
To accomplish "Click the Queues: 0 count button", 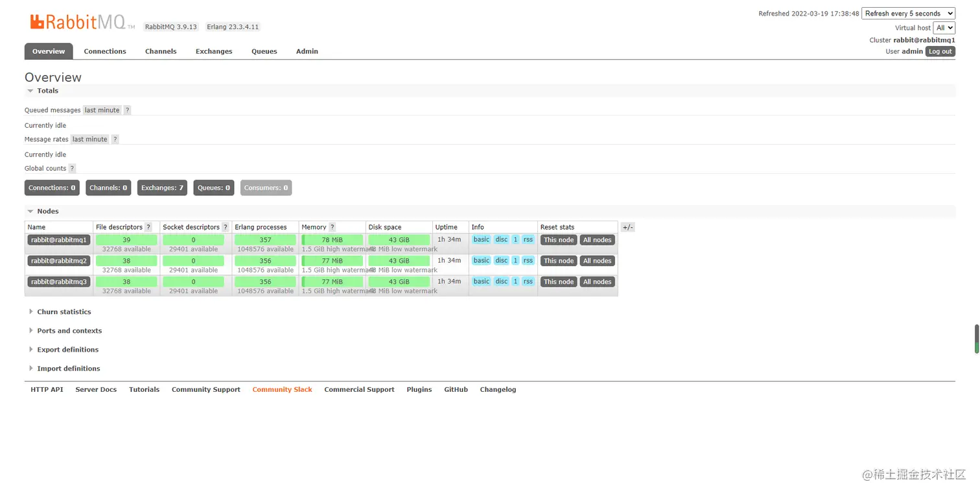I will point(214,188).
